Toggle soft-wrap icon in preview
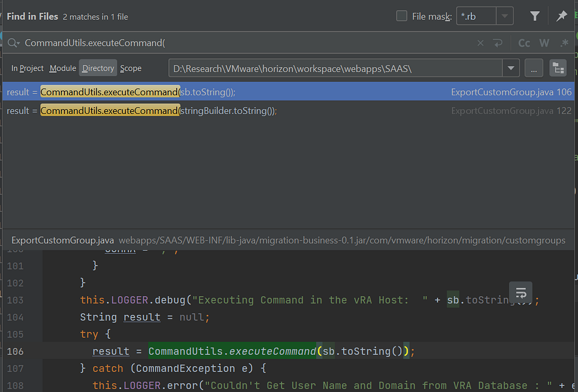The width and height of the screenshot is (578, 392). (x=520, y=293)
